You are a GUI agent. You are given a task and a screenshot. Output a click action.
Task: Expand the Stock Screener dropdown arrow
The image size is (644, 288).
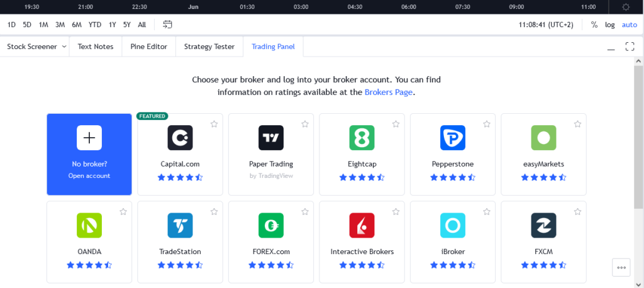64,47
